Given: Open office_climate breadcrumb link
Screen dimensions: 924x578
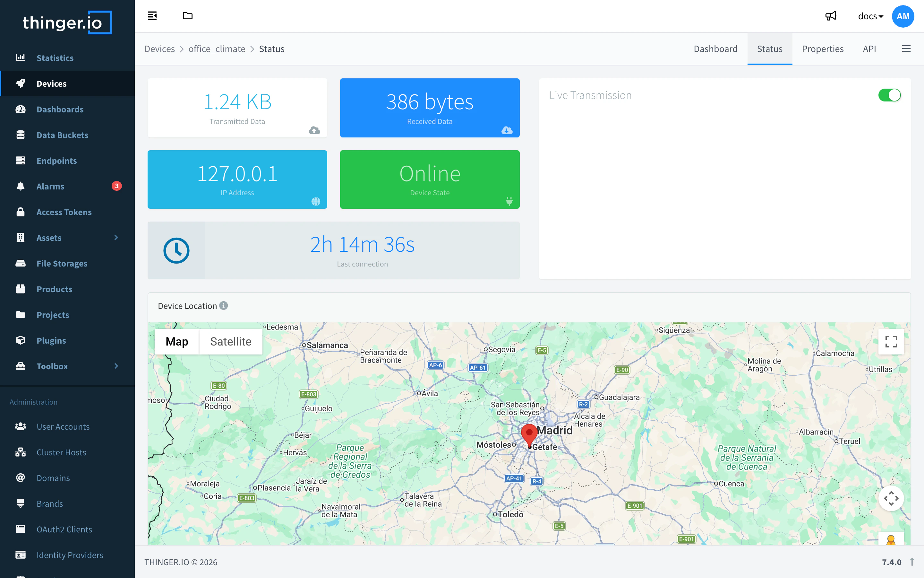Looking at the screenshot, I should 217,48.
